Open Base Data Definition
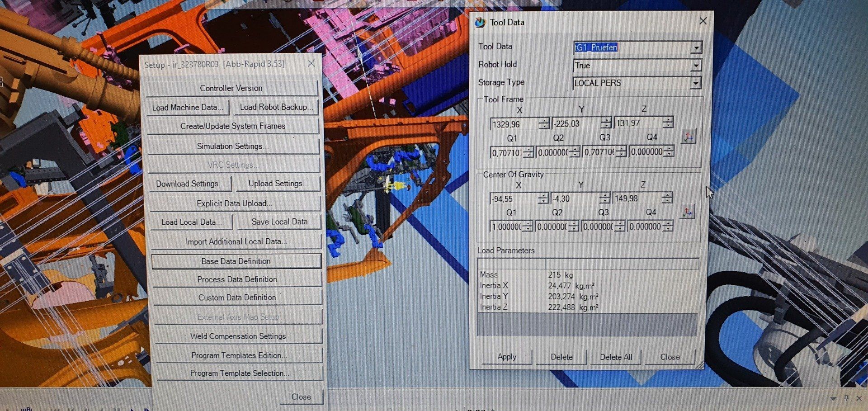Image resolution: width=868 pixels, height=411 pixels. [x=236, y=261]
